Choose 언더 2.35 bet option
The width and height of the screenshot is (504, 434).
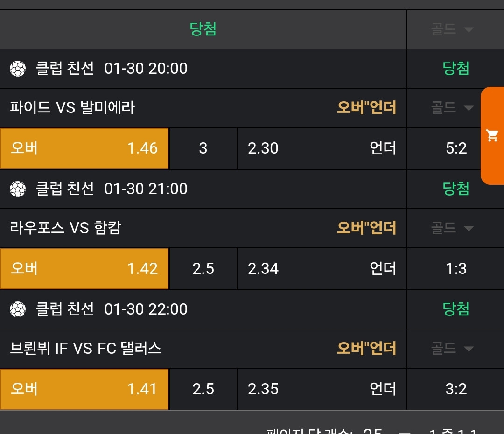(322, 389)
